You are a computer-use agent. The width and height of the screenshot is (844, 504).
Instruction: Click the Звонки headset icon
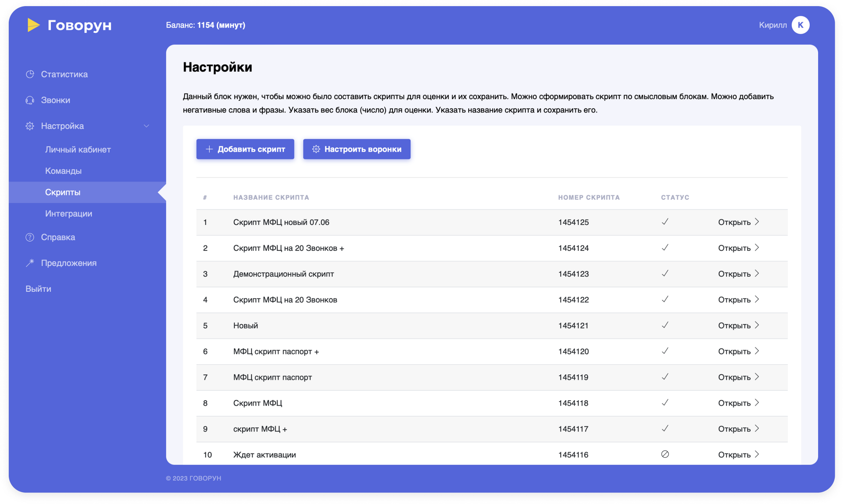point(30,100)
